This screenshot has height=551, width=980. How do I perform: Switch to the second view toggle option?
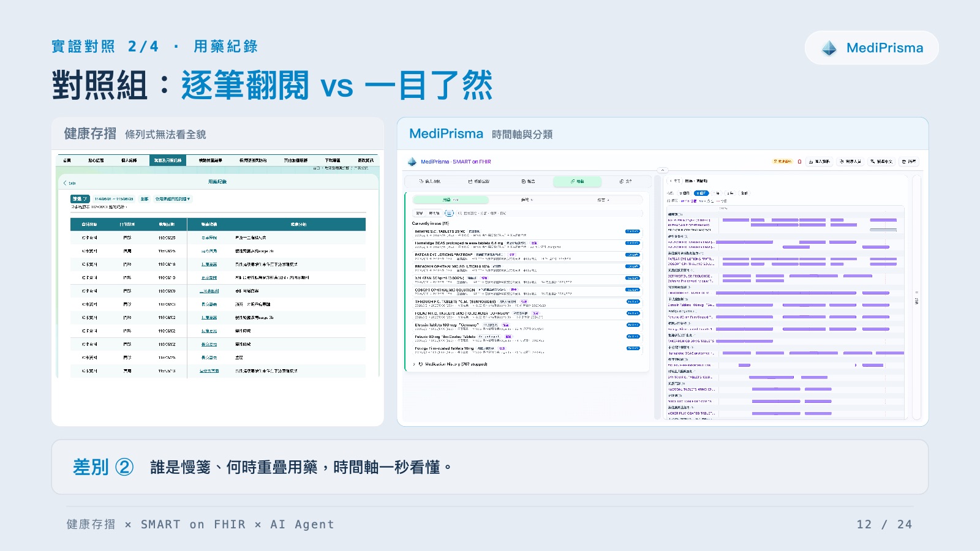point(434,213)
